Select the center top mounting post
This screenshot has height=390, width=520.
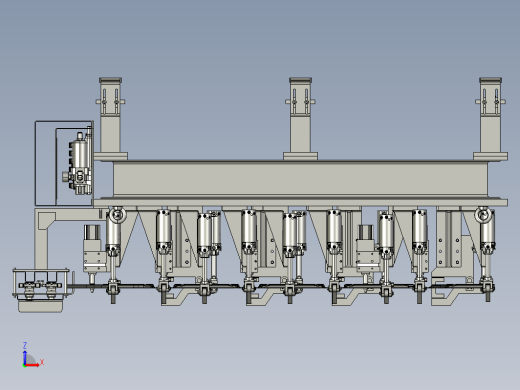(300, 119)
